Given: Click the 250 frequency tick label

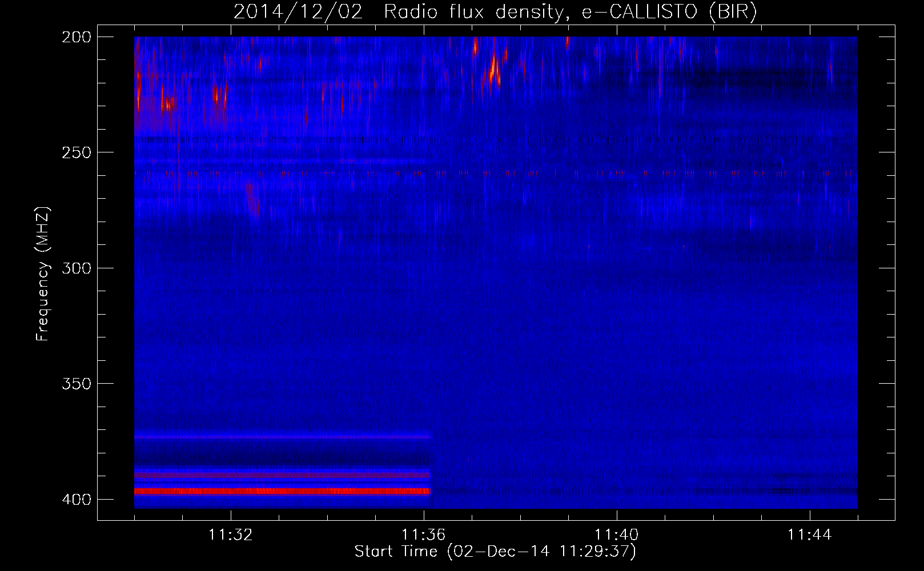Looking at the screenshot, I should [77, 152].
